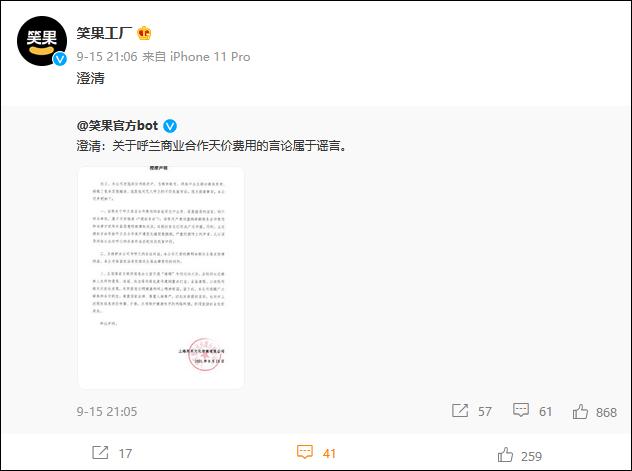Click the 澄清 post text
Image resolution: width=632 pixels, height=471 pixels.
(x=91, y=78)
